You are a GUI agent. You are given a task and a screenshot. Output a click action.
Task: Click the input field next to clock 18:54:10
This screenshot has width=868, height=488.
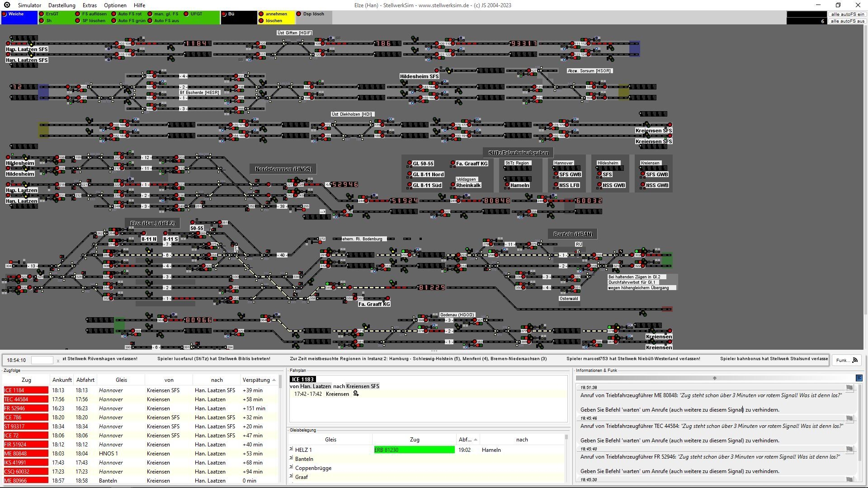pyautogui.click(x=42, y=360)
